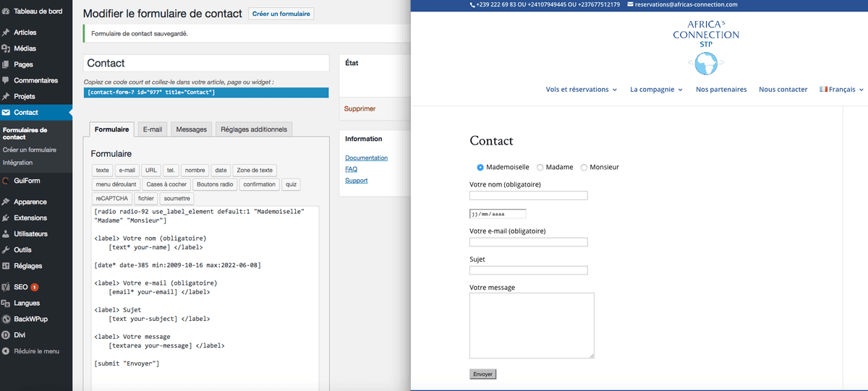
Task: Click the Tableau de bord dashboard icon
Action: click(x=6, y=11)
